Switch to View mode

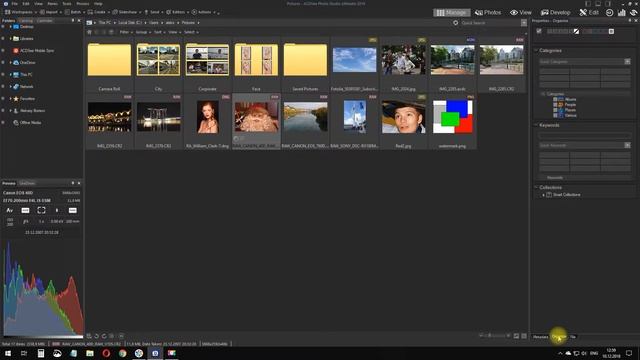click(x=521, y=13)
